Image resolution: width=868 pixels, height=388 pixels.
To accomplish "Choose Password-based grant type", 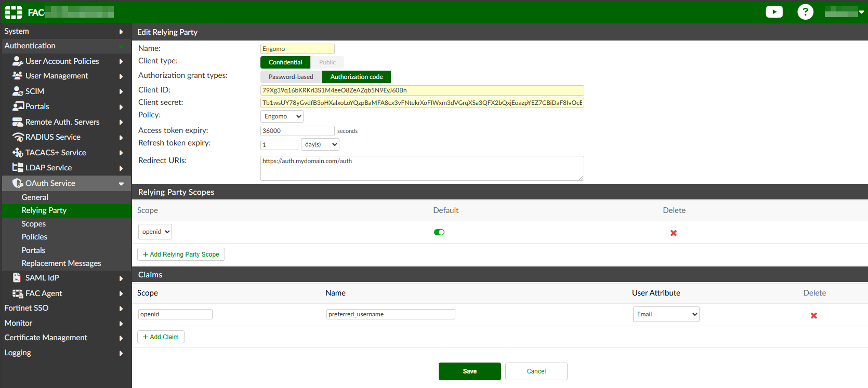I will pos(291,77).
